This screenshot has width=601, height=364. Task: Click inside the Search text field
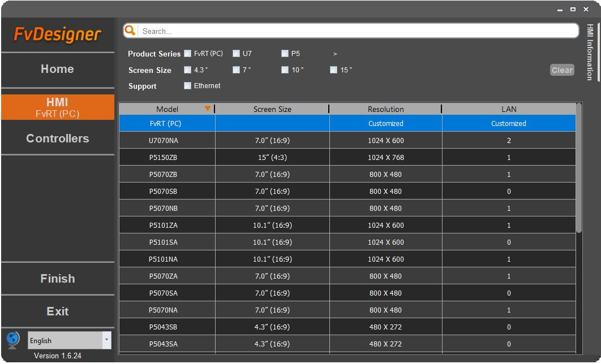pos(357,31)
